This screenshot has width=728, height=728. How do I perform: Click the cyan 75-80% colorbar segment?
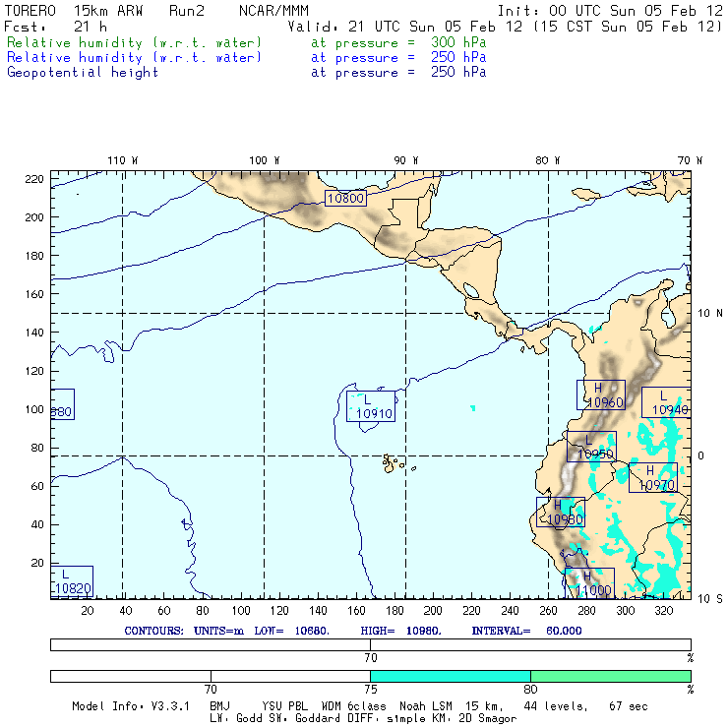click(451, 676)
